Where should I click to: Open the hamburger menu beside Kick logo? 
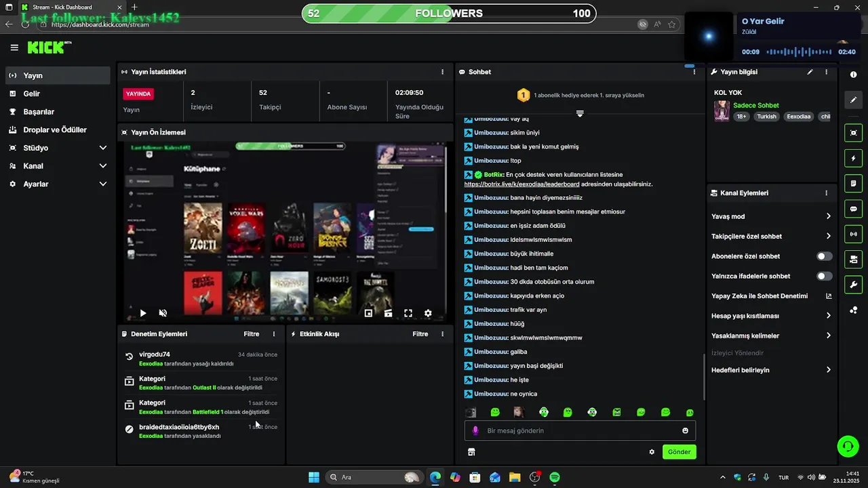pos(14,47)
